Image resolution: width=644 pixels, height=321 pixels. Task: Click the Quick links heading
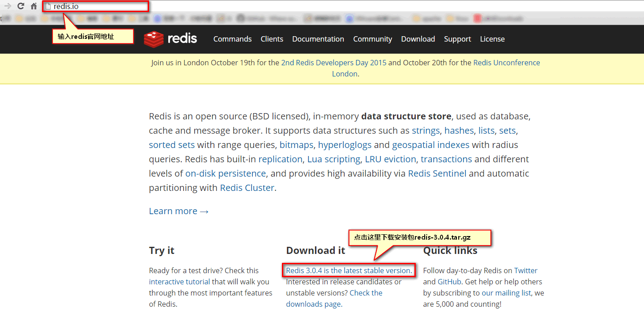tap(450, 250)
